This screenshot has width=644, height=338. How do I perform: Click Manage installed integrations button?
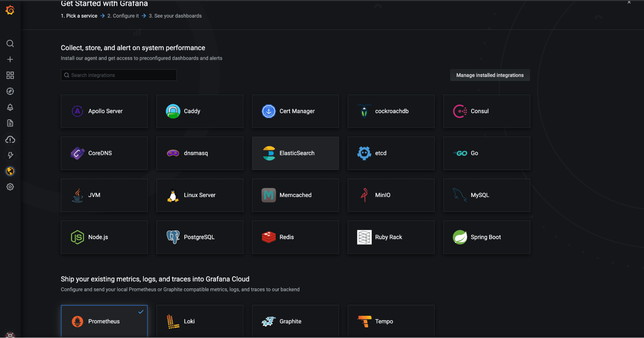click(490, 75)
